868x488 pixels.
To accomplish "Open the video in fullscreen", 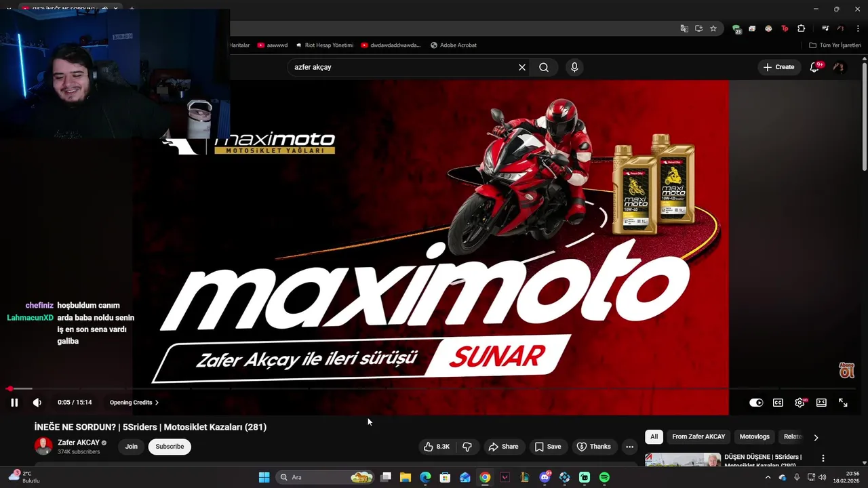I will pyautogui.click(x=843, y=403).
